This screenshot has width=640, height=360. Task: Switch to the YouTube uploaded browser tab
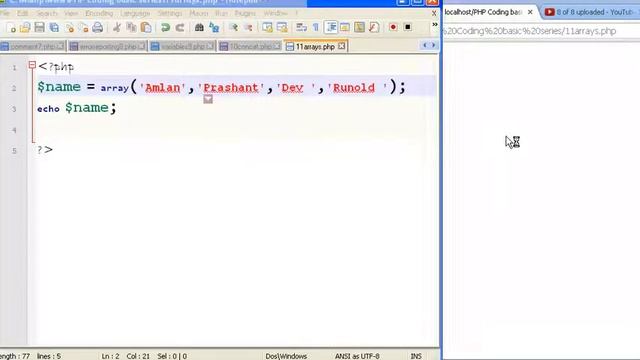(591, 12)
